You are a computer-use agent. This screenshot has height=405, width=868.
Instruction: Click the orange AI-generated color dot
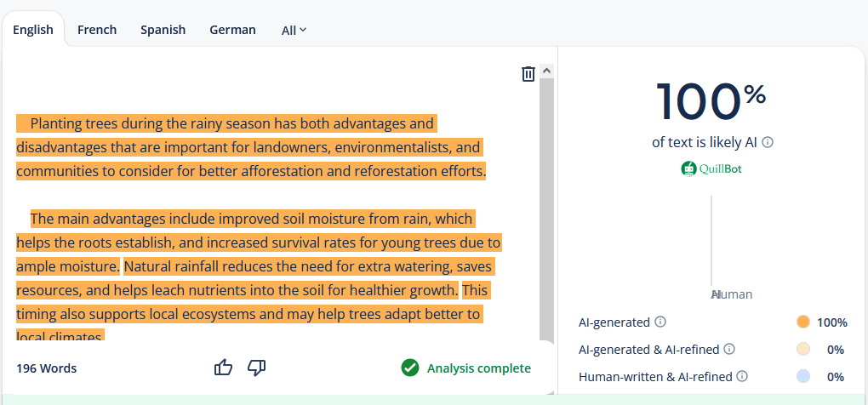click(x=802, y=322)
